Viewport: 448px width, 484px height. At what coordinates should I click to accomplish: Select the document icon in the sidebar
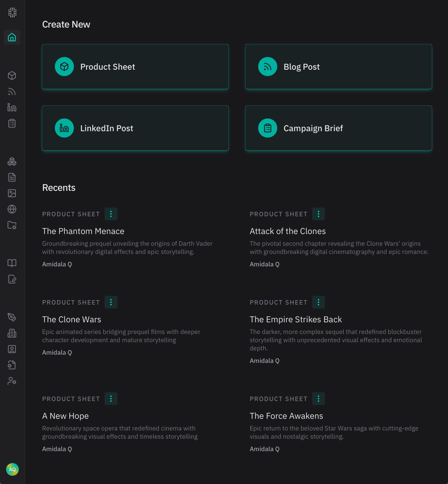(x=12, y=177)
